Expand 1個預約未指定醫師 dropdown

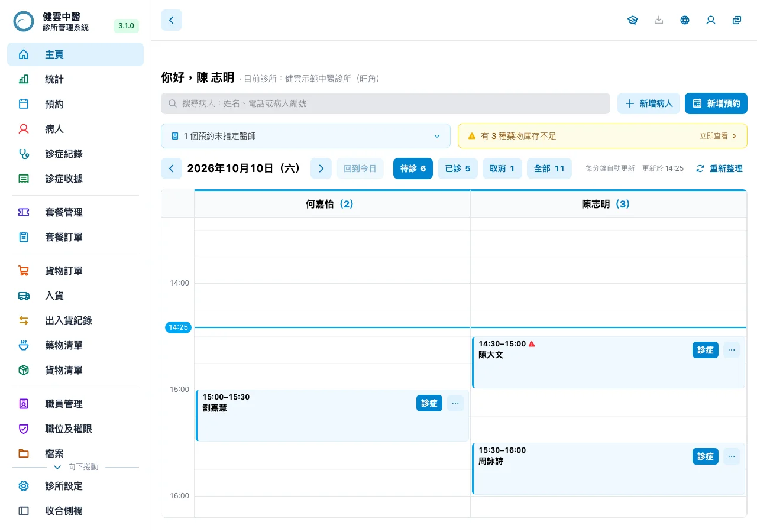tap(306, 136)
